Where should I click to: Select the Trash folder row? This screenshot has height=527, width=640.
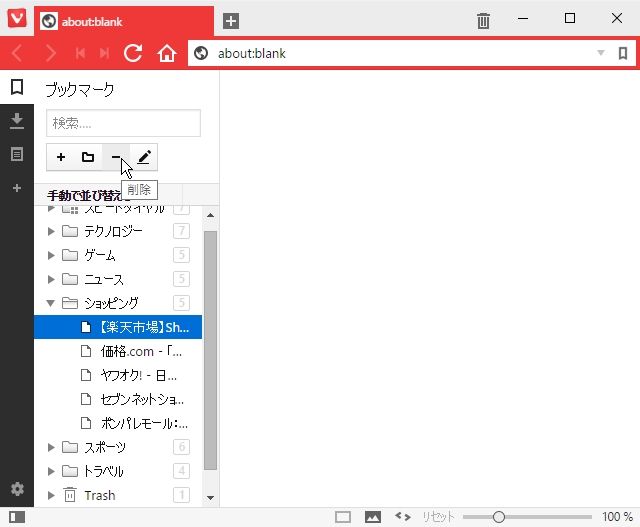point(118,496)
